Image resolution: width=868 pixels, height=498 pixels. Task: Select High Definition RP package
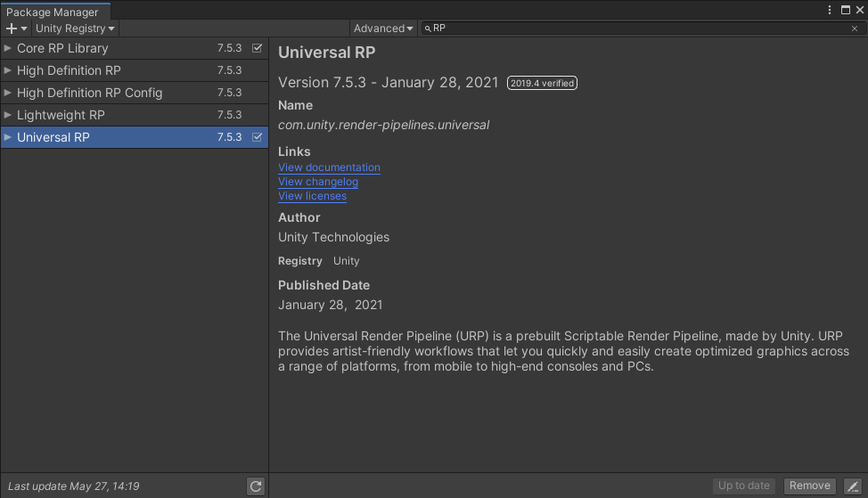[x=135, y=70]
